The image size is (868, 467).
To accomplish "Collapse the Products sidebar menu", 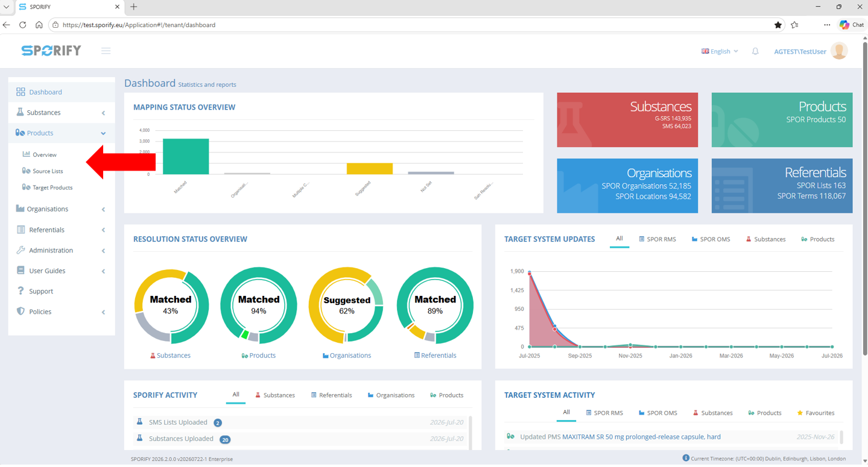I will point(62,133).
